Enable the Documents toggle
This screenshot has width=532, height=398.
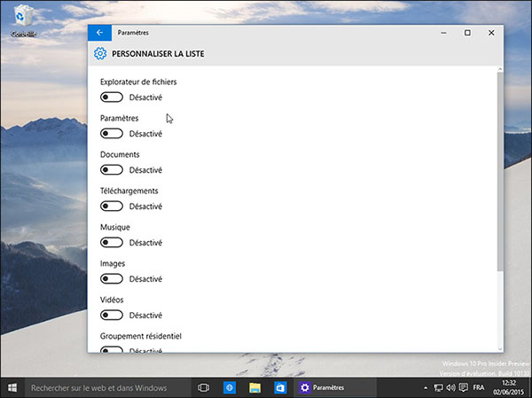coord(112,170)
